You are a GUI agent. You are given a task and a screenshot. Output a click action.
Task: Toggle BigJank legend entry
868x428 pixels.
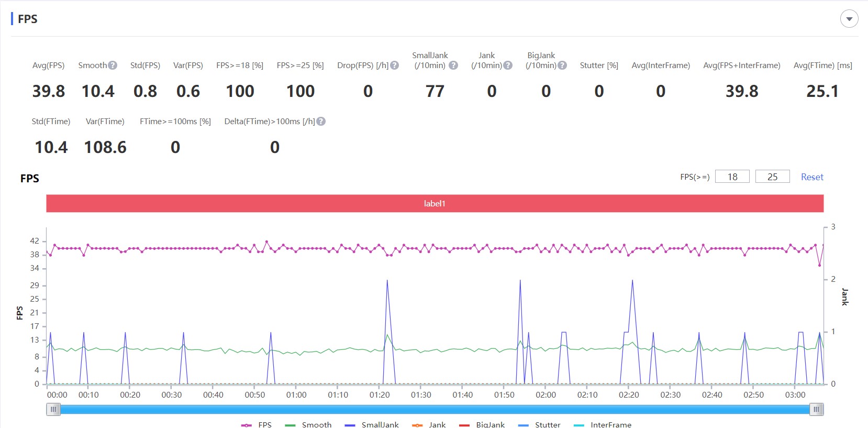482,424
